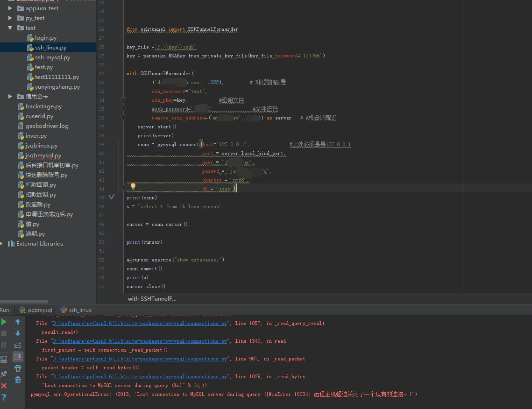Switch to the jsqbmysql run tab
This screenshot has height=409, width=532.
pyautogui.click(x=36, y=310)
